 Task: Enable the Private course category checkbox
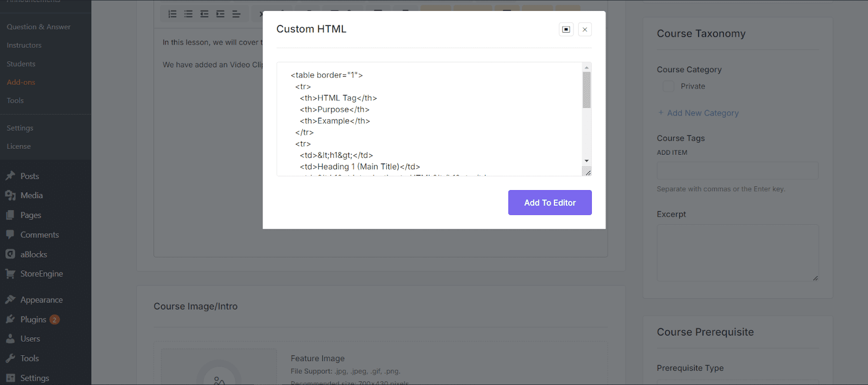(x=668, y=86)
